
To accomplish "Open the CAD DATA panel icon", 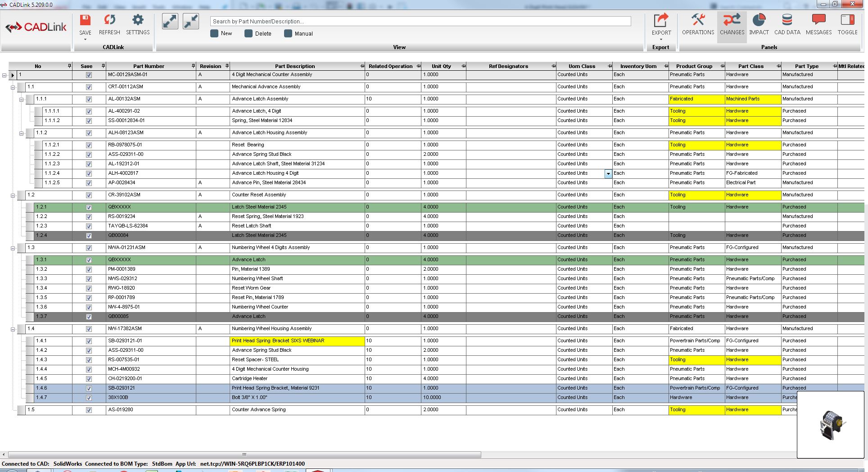I will click(787, 20).
